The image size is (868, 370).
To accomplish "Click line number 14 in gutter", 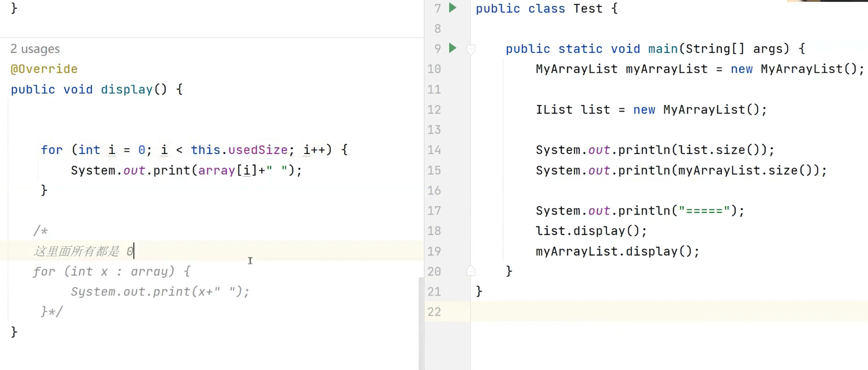I will [x=434, y=150].
